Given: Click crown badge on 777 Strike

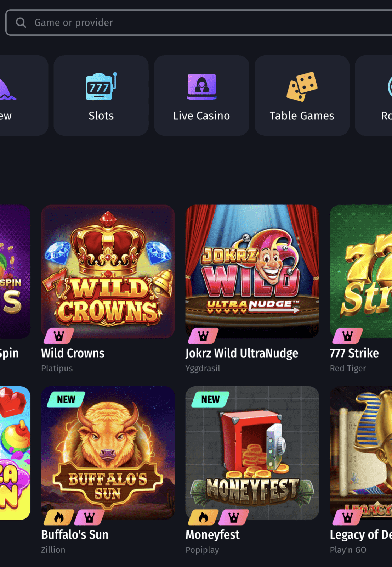Looking at the screenshot, I should [348, 336].
